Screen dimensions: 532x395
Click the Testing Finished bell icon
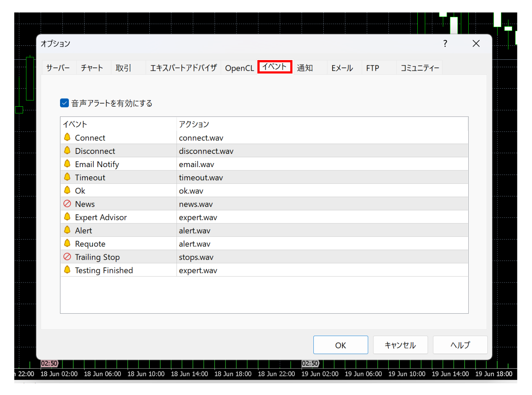click(x=67, y=270)
